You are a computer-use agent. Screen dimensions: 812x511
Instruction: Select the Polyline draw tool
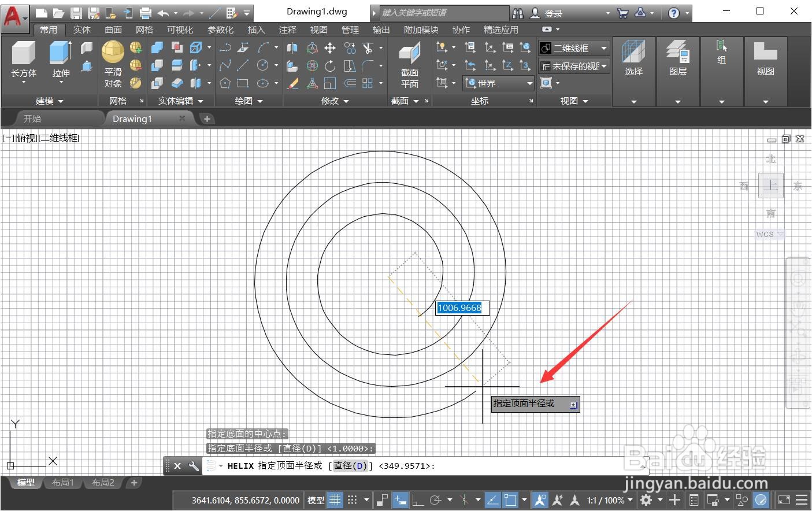pyautogui.click(x=225, y=48)
